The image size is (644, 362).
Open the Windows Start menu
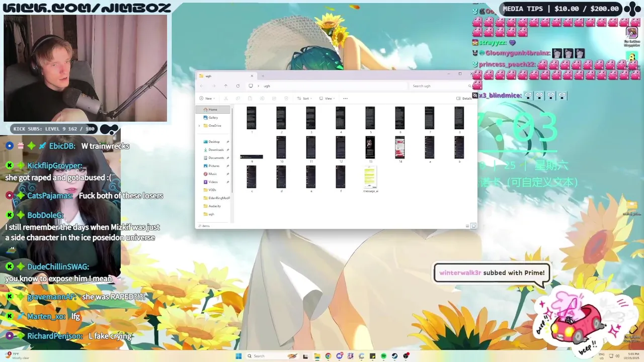pyautogui.click(x=238, y=356)
